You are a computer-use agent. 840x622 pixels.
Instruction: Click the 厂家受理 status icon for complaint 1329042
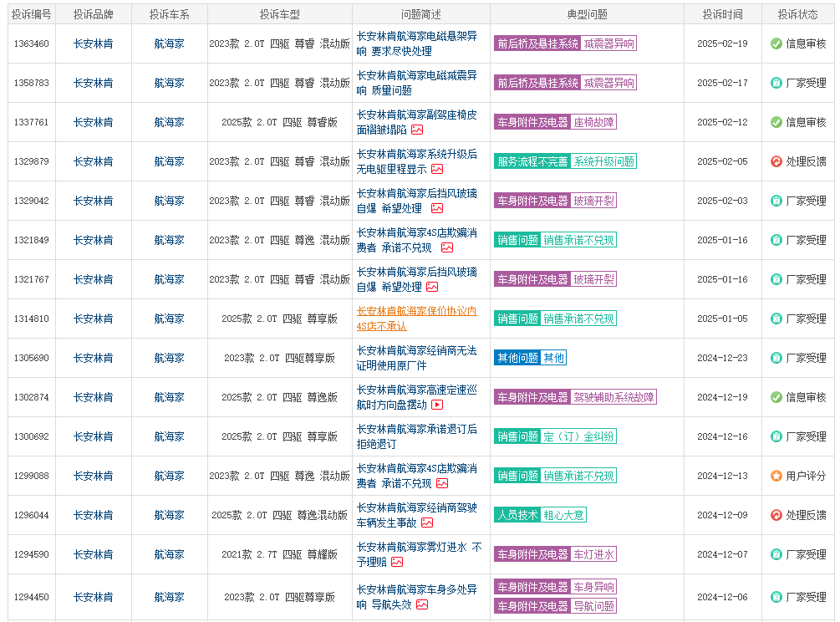click(776, 201)
